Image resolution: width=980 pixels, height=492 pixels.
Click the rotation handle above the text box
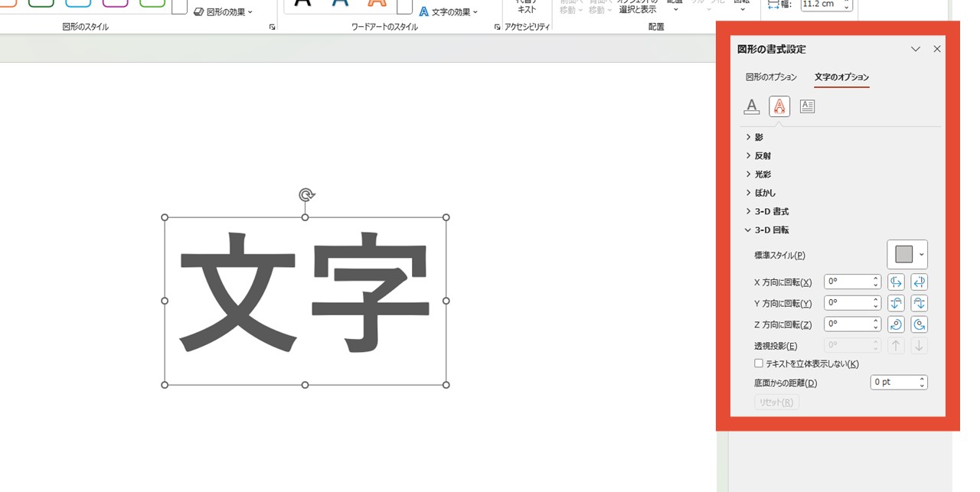click(x=305, y=194)
